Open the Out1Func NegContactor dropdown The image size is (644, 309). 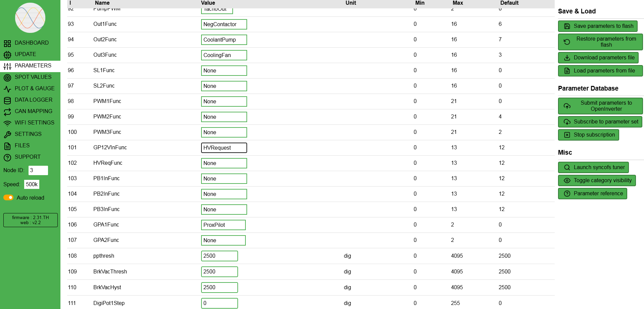(x=224, y=24)
